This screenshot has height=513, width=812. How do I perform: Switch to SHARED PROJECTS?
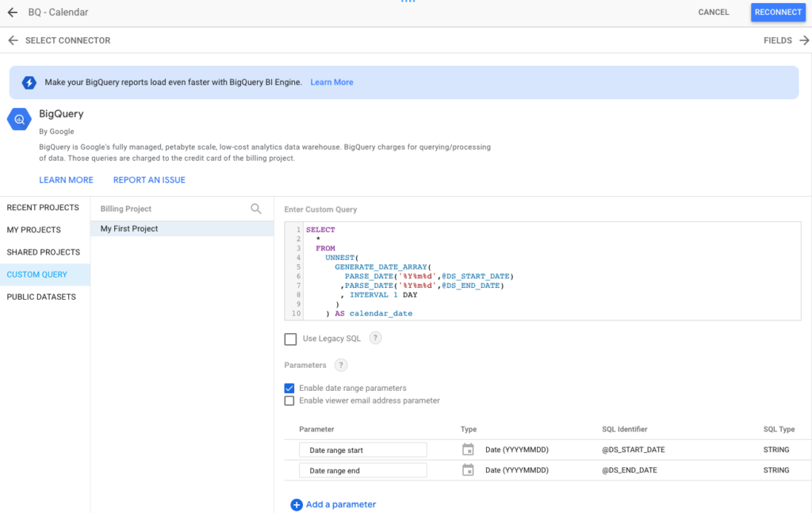[44, 252]
